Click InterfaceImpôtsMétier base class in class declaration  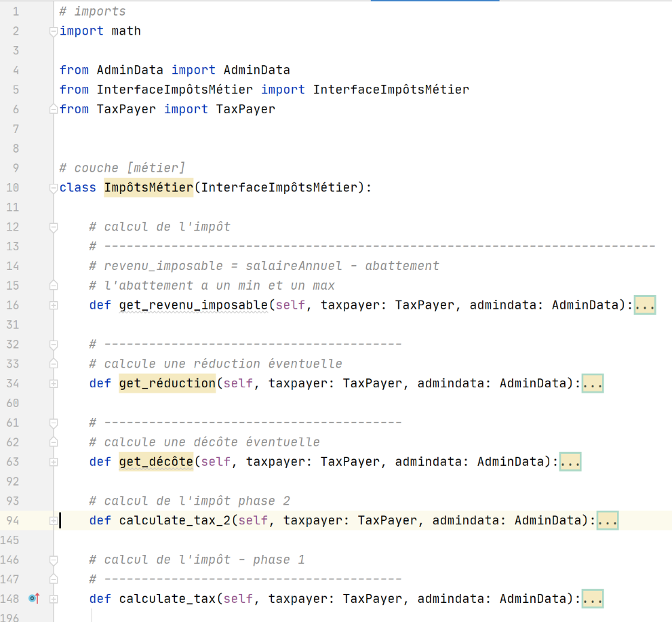[279, 188]
